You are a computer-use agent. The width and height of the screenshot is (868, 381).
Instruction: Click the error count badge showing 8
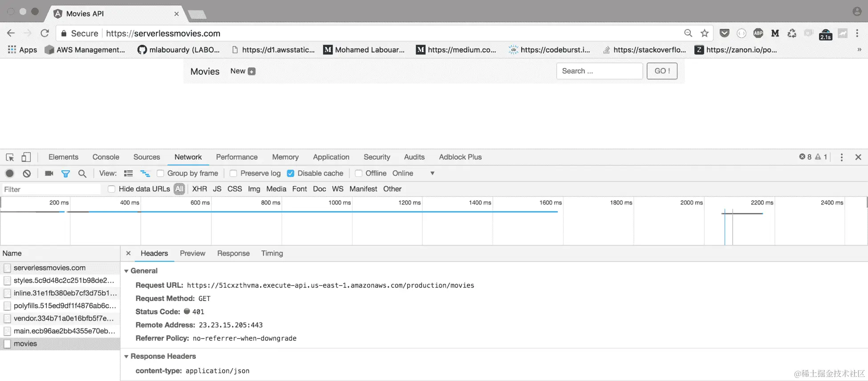click(x=805, y=157)
